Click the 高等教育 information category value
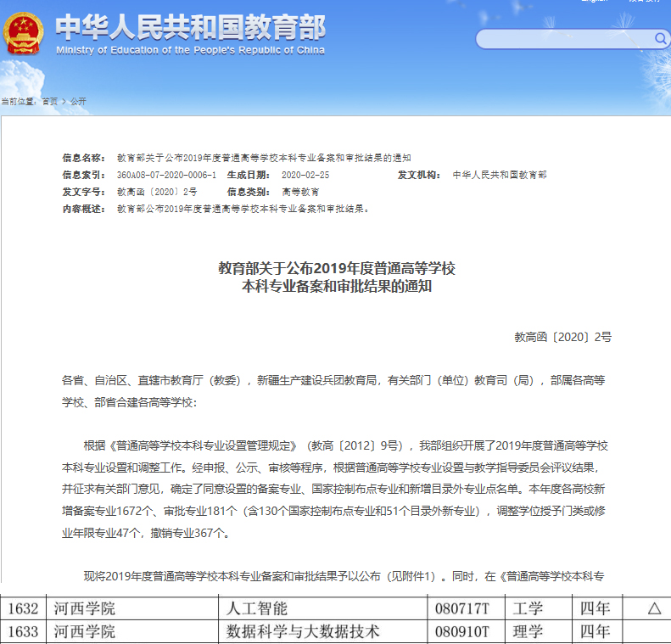The width and height of the screenshot is (671, 644). coord(300,192)
